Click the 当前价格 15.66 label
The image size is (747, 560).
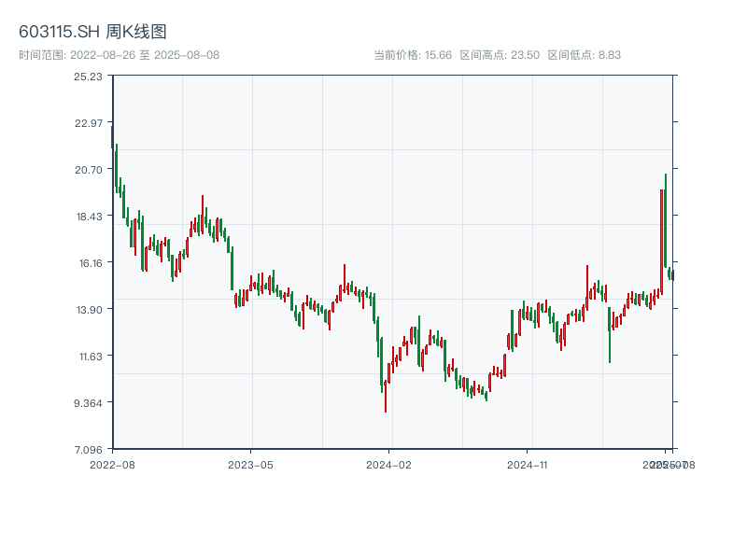413,55
